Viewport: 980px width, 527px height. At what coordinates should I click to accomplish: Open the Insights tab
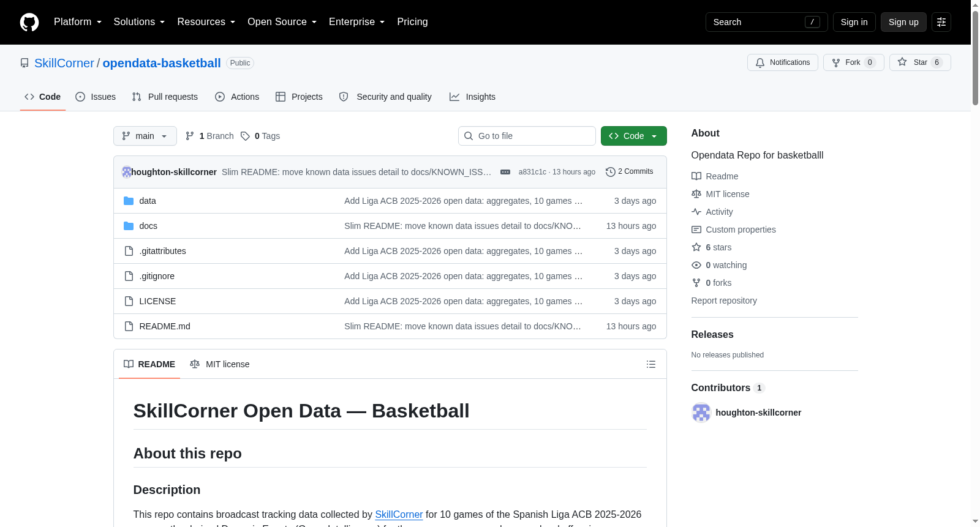[472, 97]
